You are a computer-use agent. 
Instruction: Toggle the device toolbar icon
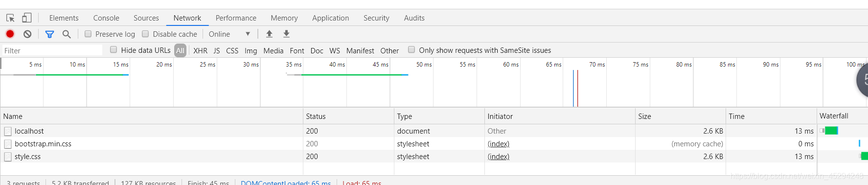tap(27, 18)
